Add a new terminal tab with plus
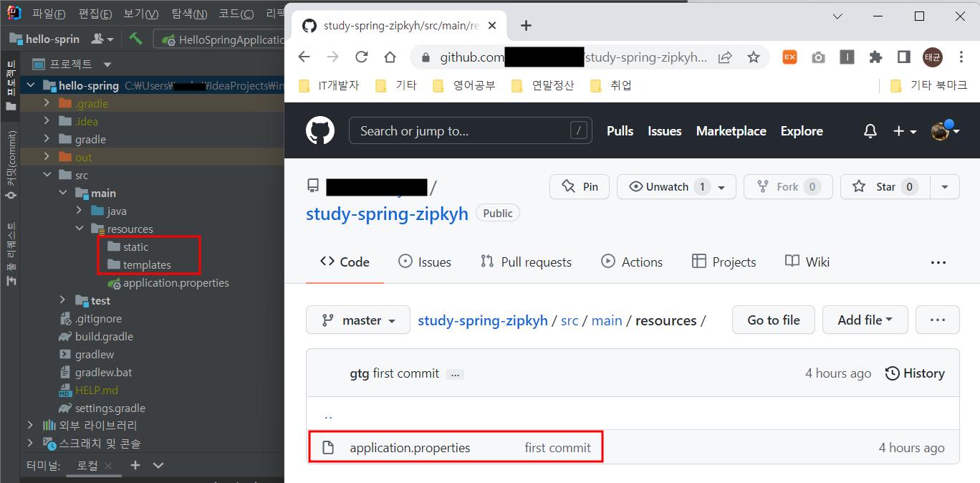980x483 pixels. [x=135, y=465]
